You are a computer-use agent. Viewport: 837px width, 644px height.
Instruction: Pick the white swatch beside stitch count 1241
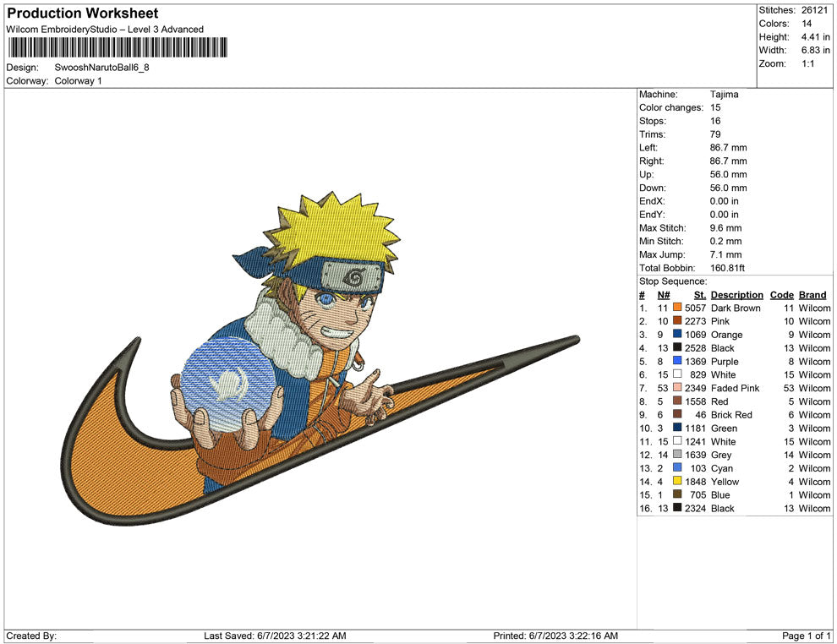[677, 440]
